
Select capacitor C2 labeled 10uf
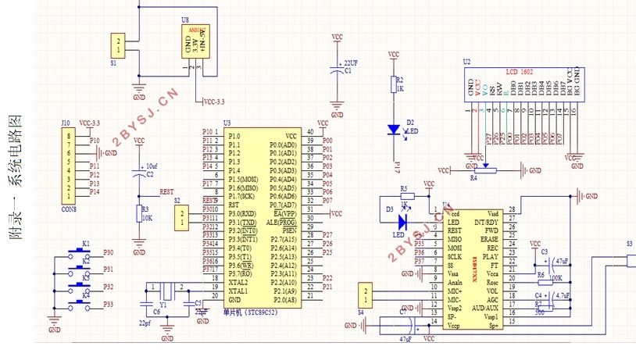139,174
